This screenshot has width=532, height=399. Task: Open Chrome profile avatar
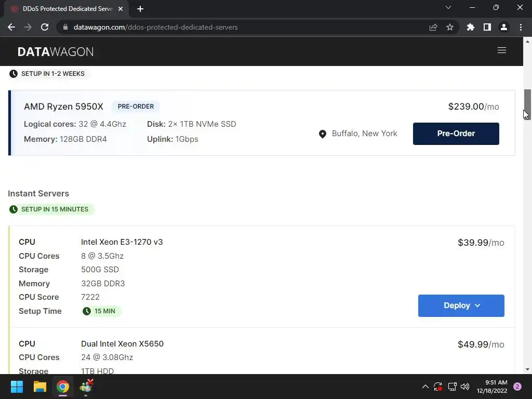pyautogui.click(x=504, y=27)
